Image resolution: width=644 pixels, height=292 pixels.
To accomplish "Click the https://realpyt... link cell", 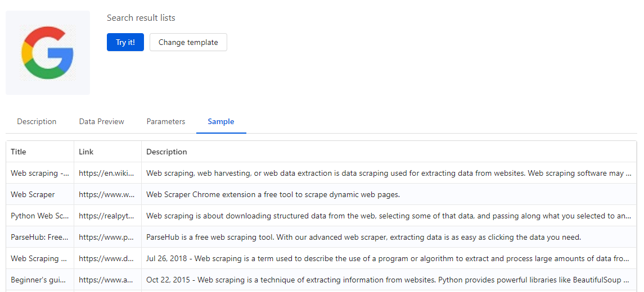I will click(107, 216).
